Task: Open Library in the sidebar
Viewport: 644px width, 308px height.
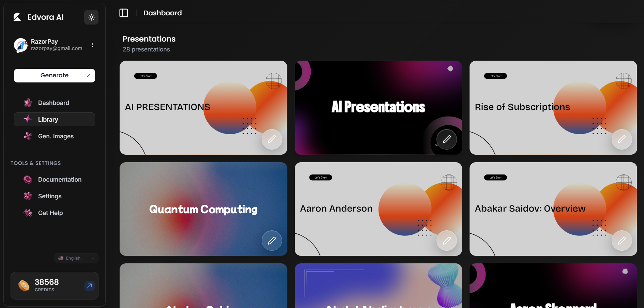Action: click(55, 119)
